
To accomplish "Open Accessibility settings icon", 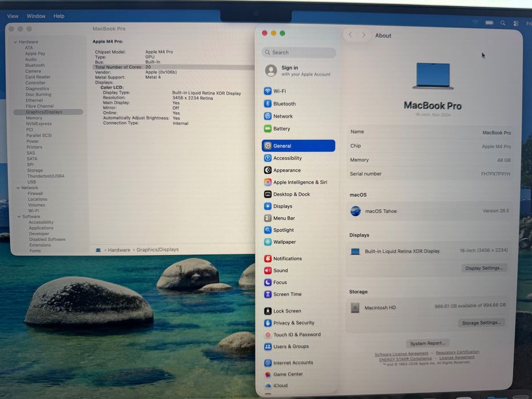I will [267, 158].
